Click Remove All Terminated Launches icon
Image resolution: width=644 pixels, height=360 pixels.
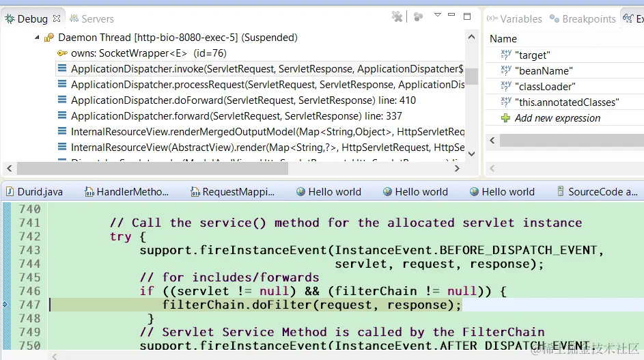click(x=397, y=16)
